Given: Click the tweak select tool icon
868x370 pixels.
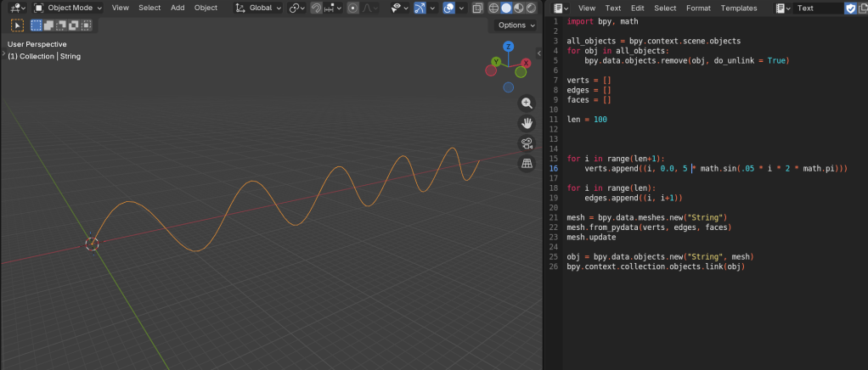Looking at the screenshot, I should point(17,25).
